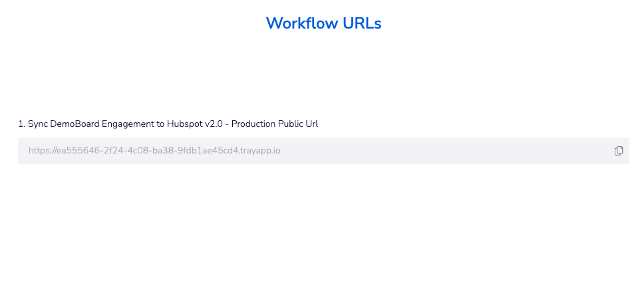Click the 'Production Public Url' text

pyautogui.click(x=275, y=124)
